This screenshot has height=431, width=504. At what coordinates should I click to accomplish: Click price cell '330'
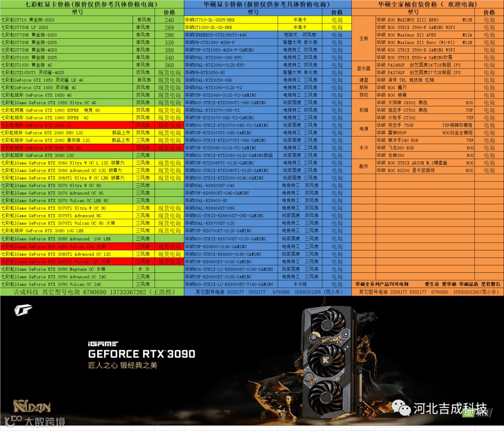pos(169,43)
